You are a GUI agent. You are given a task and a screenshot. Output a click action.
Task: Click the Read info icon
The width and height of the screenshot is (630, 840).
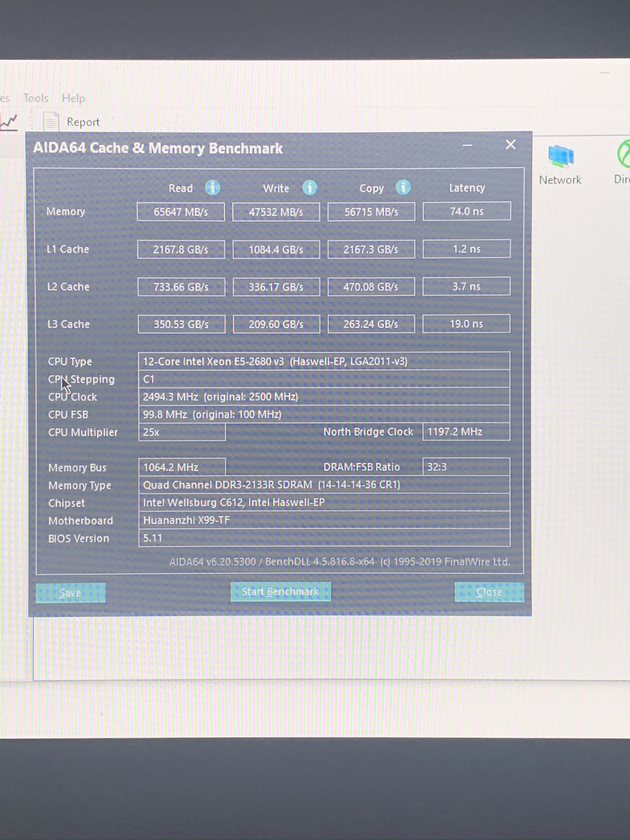click(212, 188)
